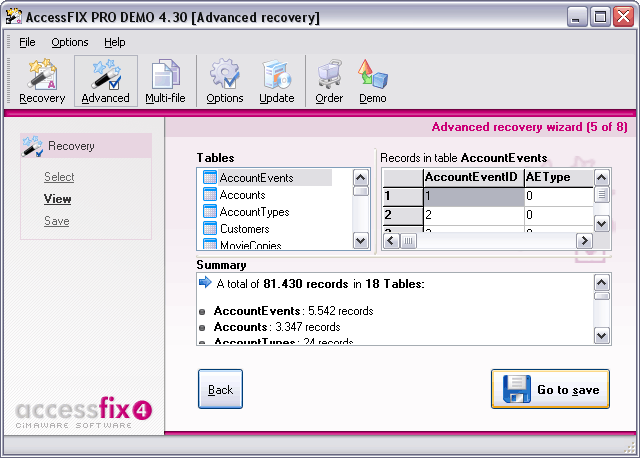Click the records grid horizontal scroll thumb
The width and height of the screenshot is (640, 458).
(408, 241)
